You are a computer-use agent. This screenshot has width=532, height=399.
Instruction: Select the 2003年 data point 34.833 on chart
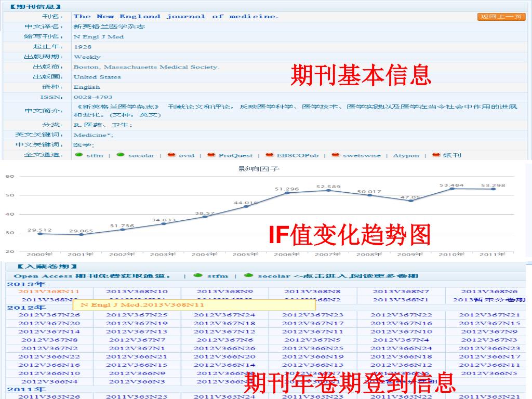[x=164, y=223]
